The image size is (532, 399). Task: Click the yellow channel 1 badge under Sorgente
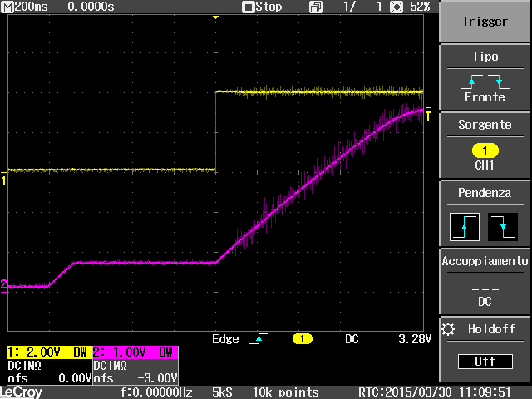(x=485, y=151)
